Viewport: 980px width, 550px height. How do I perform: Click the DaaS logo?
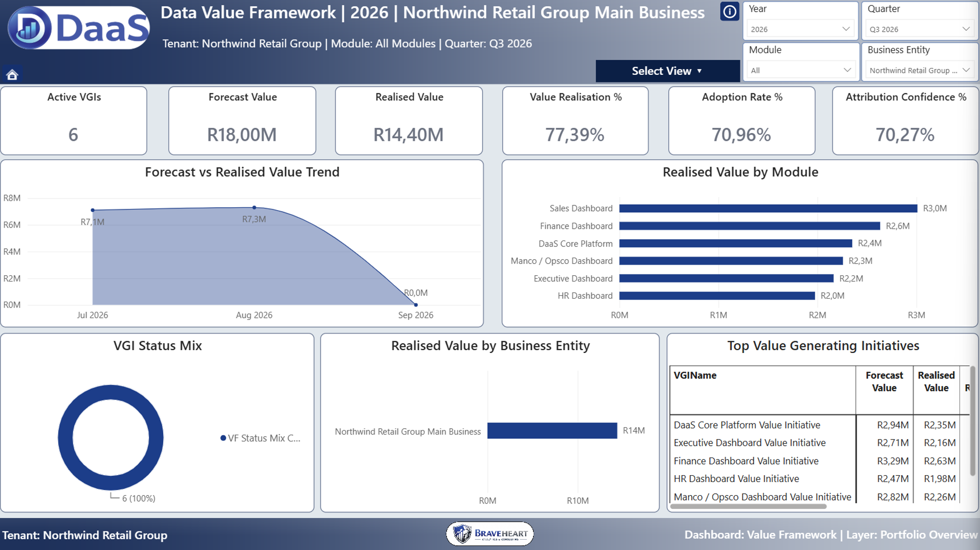click(79, 27)
